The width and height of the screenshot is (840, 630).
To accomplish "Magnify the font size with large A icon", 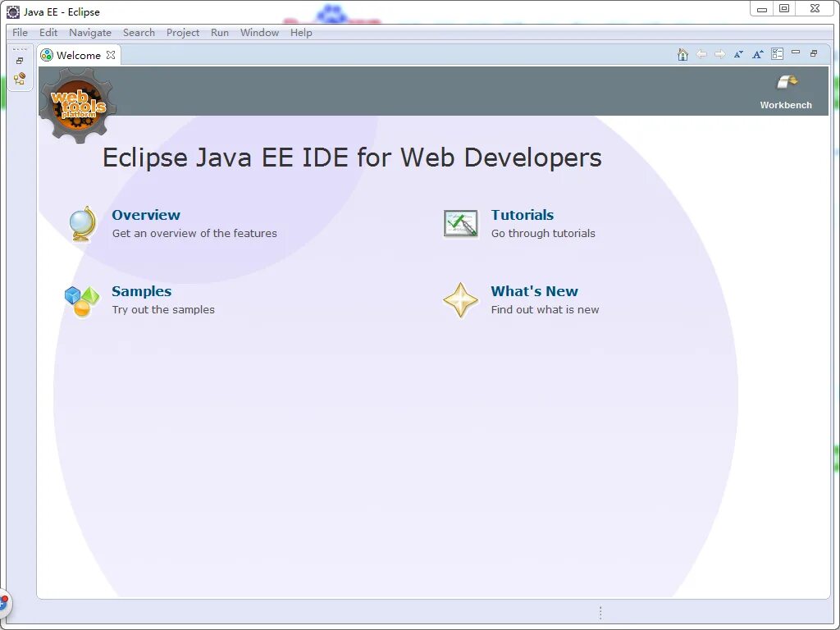I will tap(757, 55).
